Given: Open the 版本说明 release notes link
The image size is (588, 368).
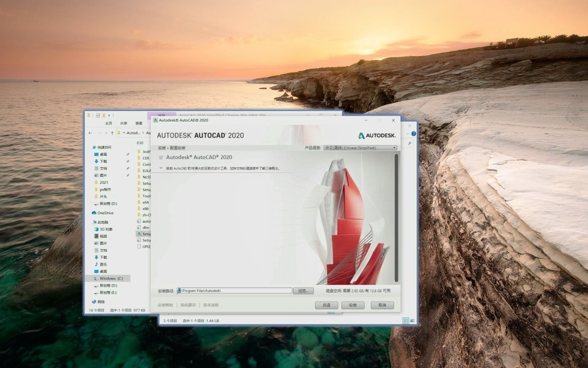Looking at the screenshot, I should tap(211, 305).
